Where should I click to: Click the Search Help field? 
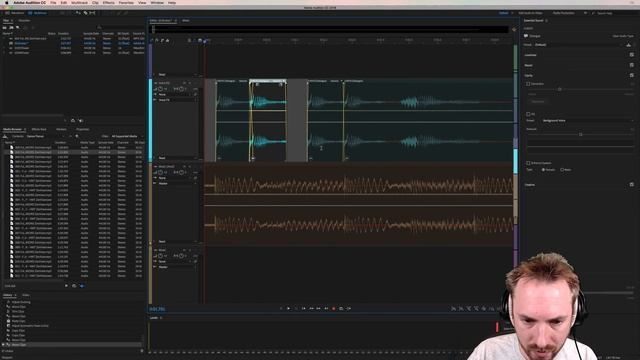[x=614, y=13]
